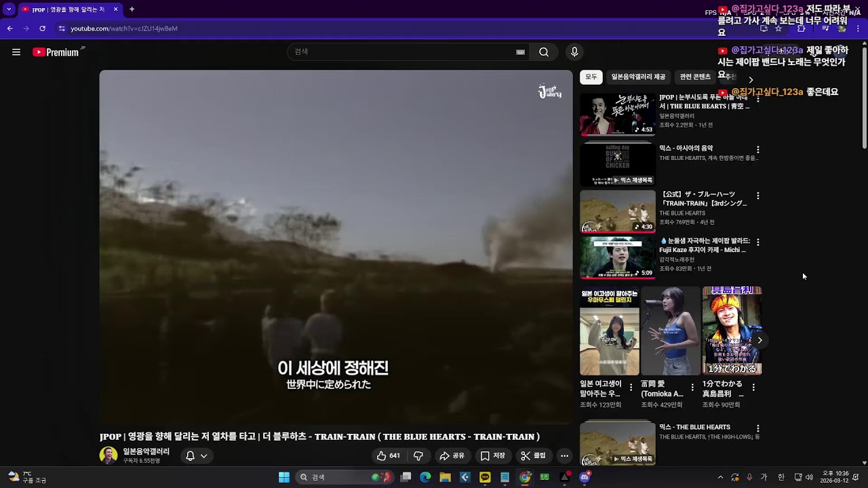This screenshot has height=488, width=868.
Task: Click the YouTube search magnifier button
Action: [544, 52]
